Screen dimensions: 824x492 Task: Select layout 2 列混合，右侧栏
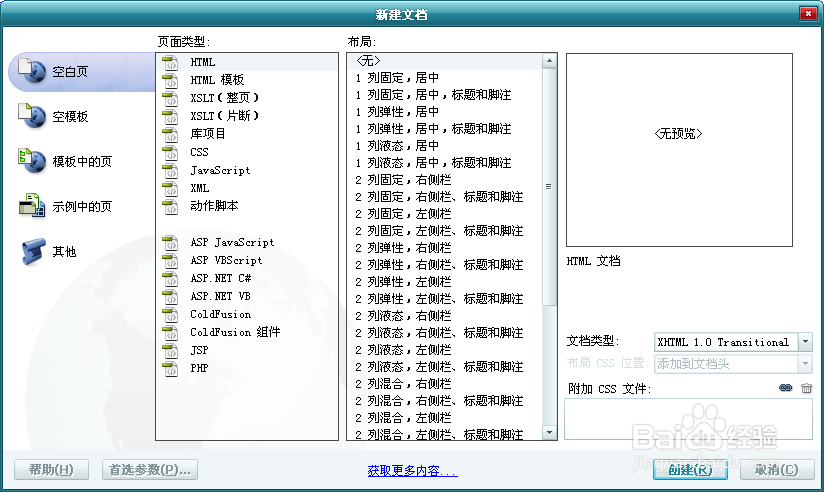click(403, 384)
